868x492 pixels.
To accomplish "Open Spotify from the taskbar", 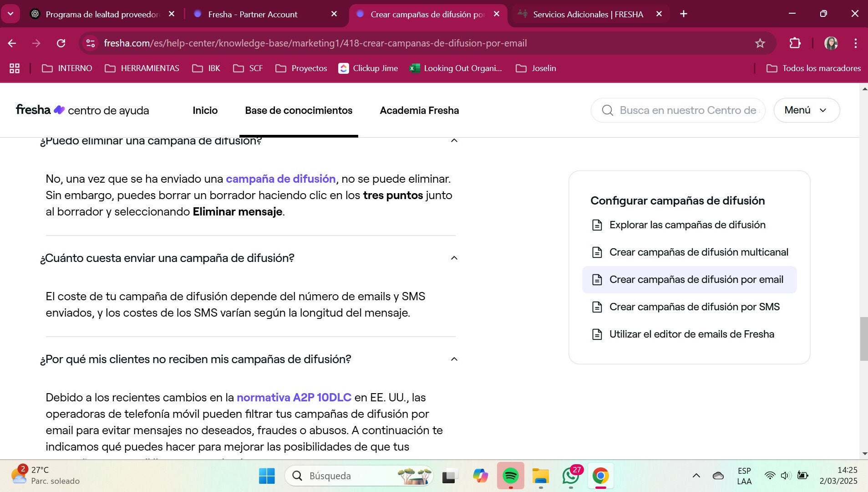I will coord(510,476).
